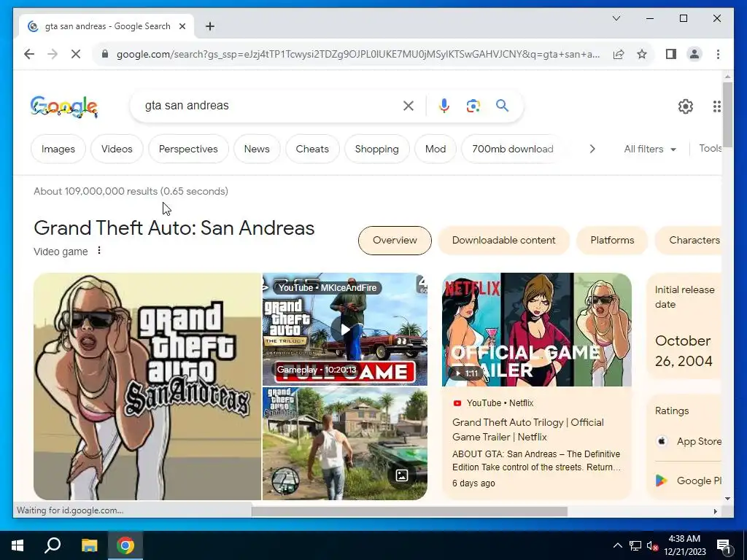Filter results by Images
Screen dimensions: 747x560
pyautogui.click(x=58, y=149)
